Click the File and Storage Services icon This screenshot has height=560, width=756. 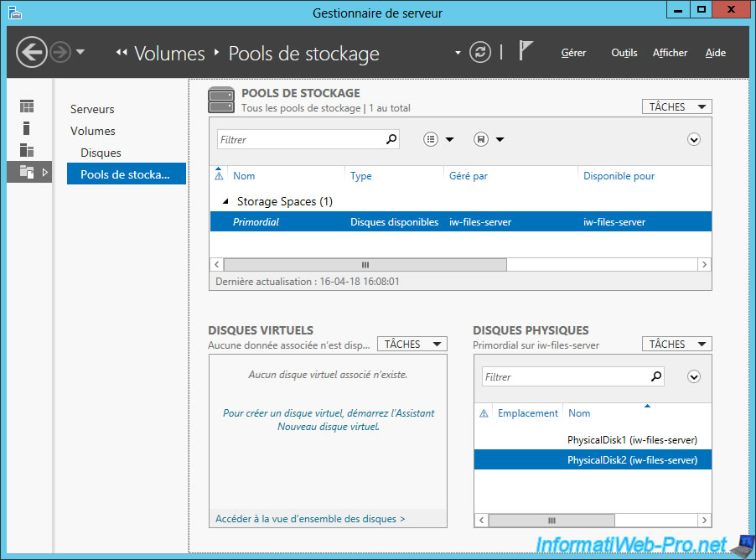pyautogui.click(x=27, y=172)
